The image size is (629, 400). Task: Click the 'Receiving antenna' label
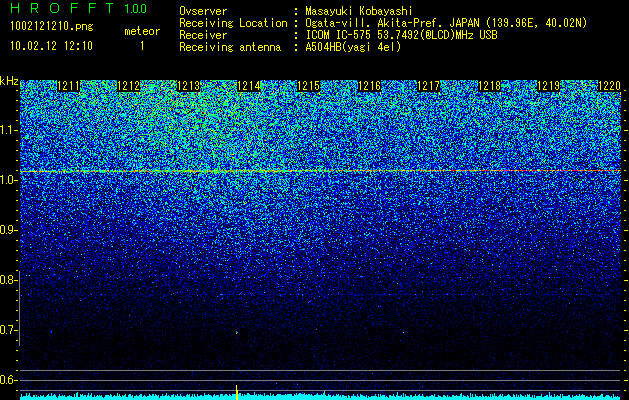[230, 47]
